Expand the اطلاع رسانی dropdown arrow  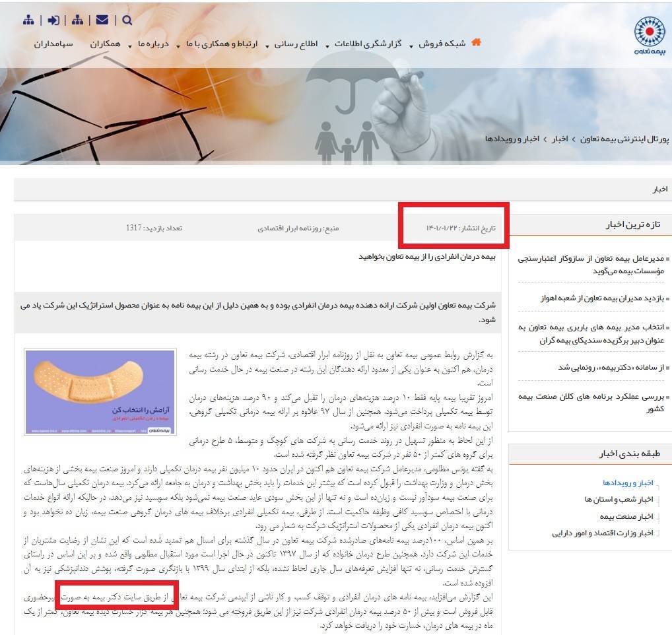click(x=267, y=46)
